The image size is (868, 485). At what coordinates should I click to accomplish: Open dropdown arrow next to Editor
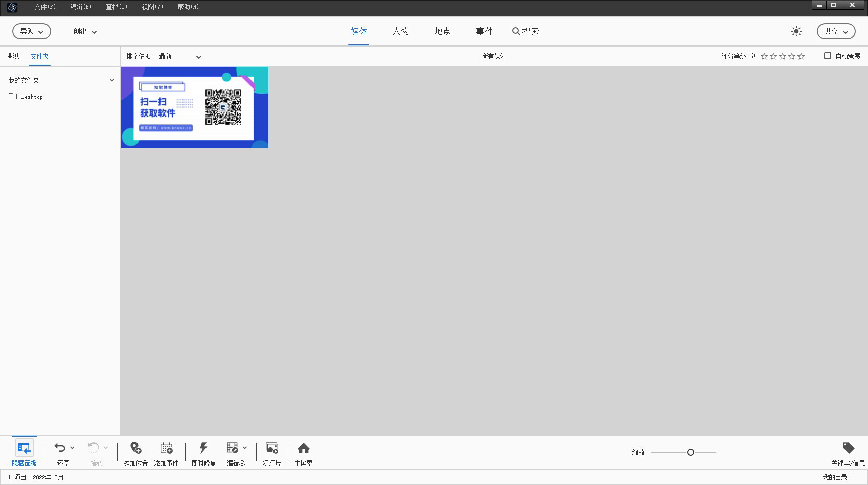(x=245, y=448)
